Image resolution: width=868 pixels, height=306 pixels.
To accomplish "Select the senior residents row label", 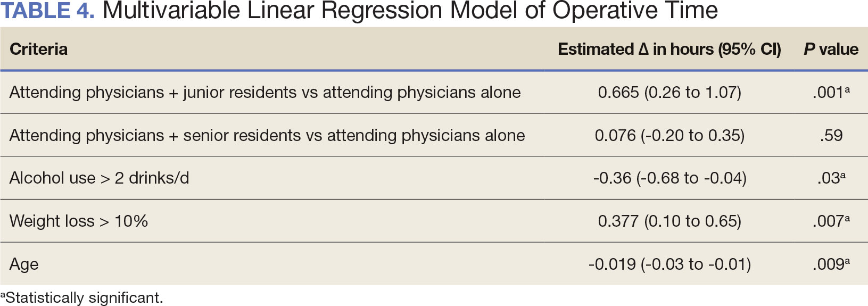I will click(267, 136).
